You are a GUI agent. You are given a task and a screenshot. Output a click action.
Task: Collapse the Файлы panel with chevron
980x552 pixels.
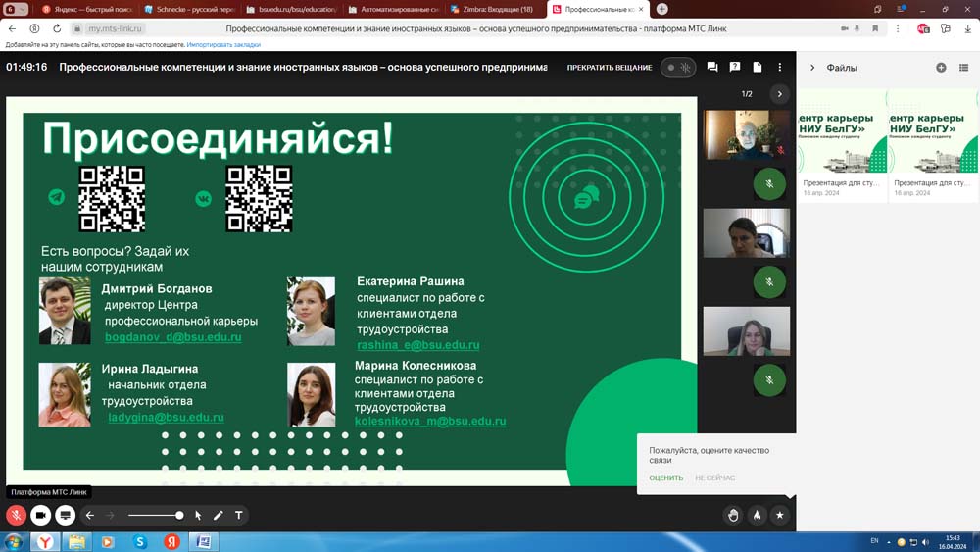click(x=812, y=68)
